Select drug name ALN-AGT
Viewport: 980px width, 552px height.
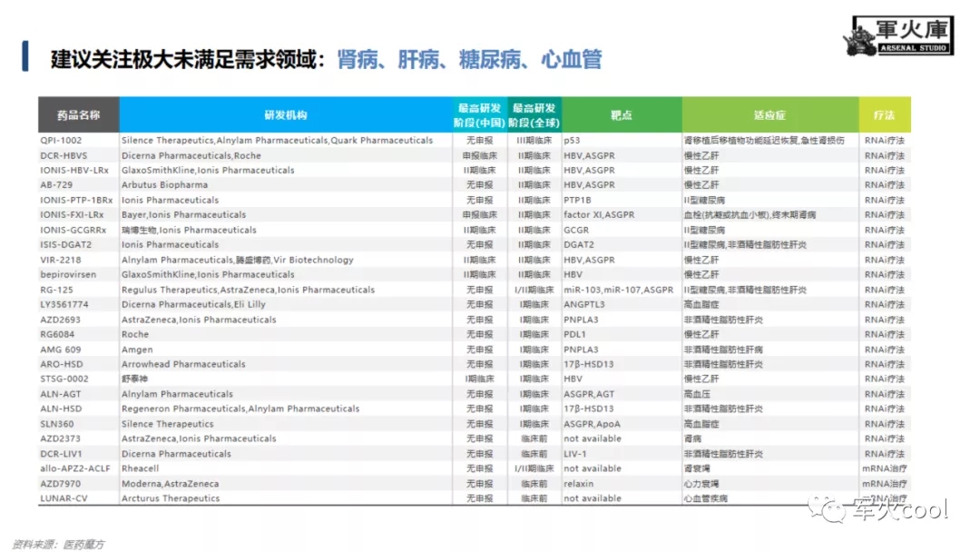click(61, 394)
